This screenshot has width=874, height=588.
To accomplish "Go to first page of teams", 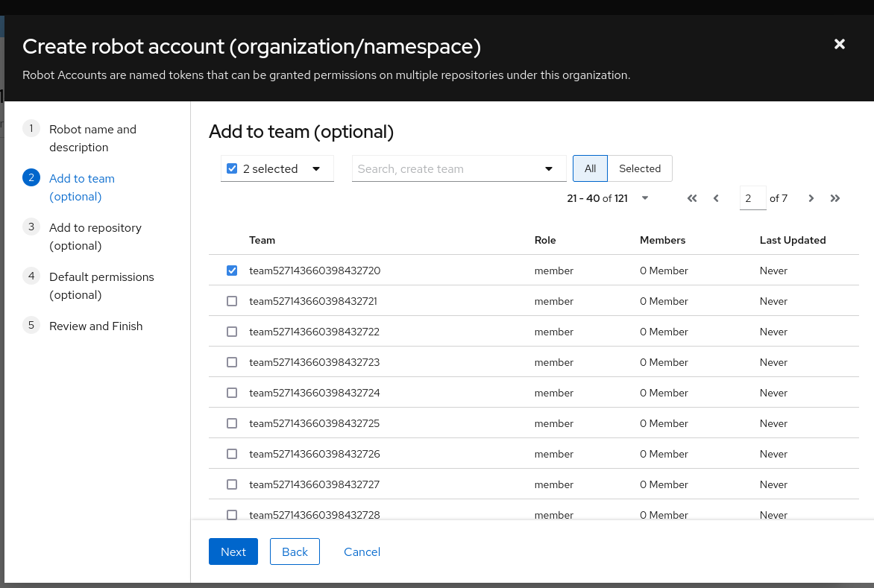I will pos(692,198).
